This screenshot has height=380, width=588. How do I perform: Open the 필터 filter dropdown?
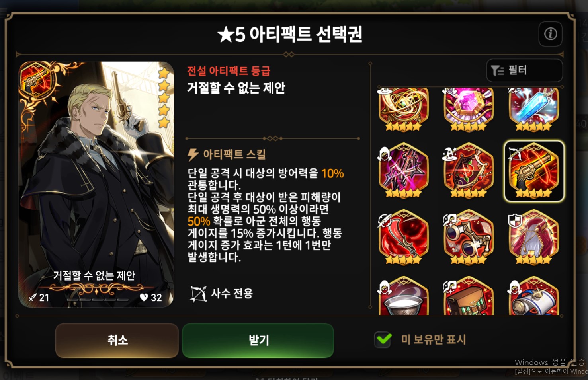(x=524, y=70)
